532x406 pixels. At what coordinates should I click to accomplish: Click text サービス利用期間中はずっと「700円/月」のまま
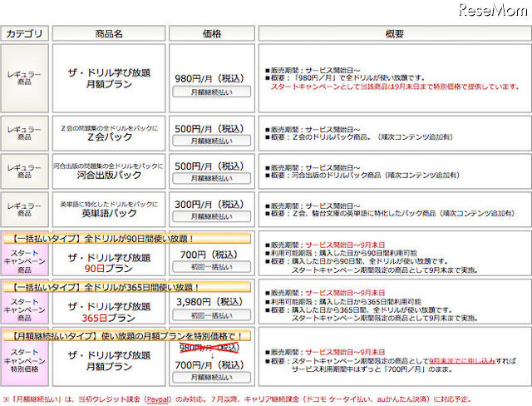pyautogui.click(x=372, y=369)
